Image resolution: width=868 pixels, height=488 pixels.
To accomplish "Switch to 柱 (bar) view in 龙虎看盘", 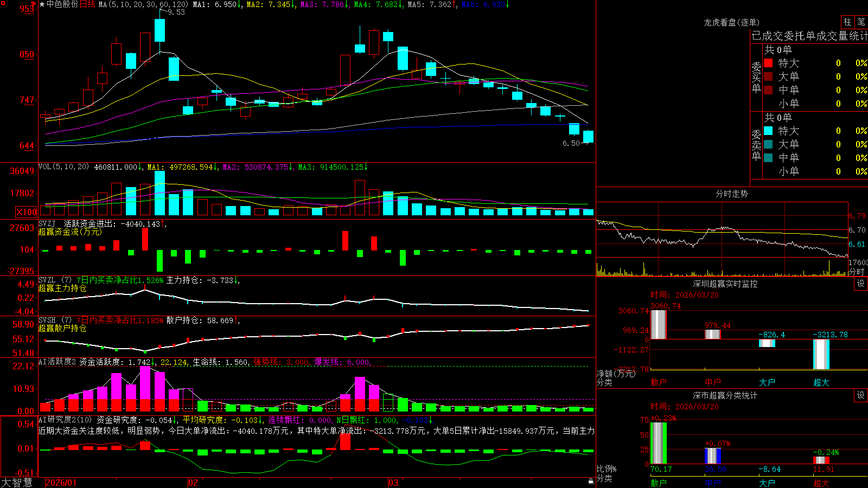I will tap(847, 22).
